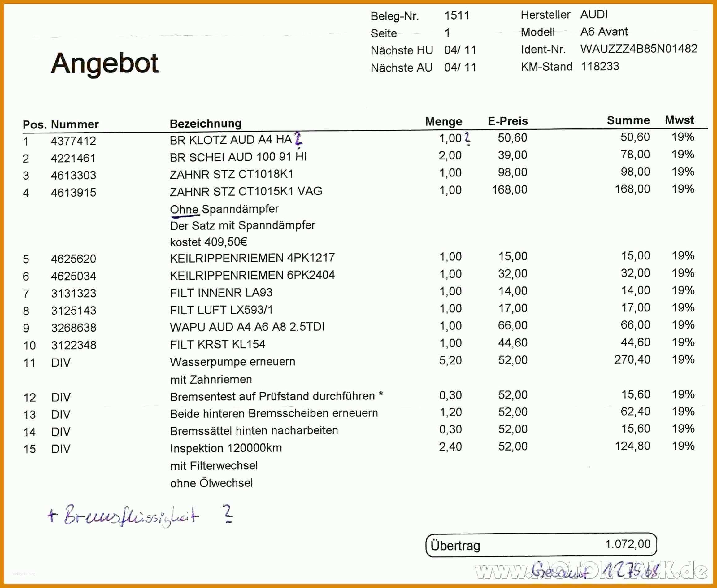Click the Übertrag total 1.072,00
The image size is (717, 588).
[628, 544]
